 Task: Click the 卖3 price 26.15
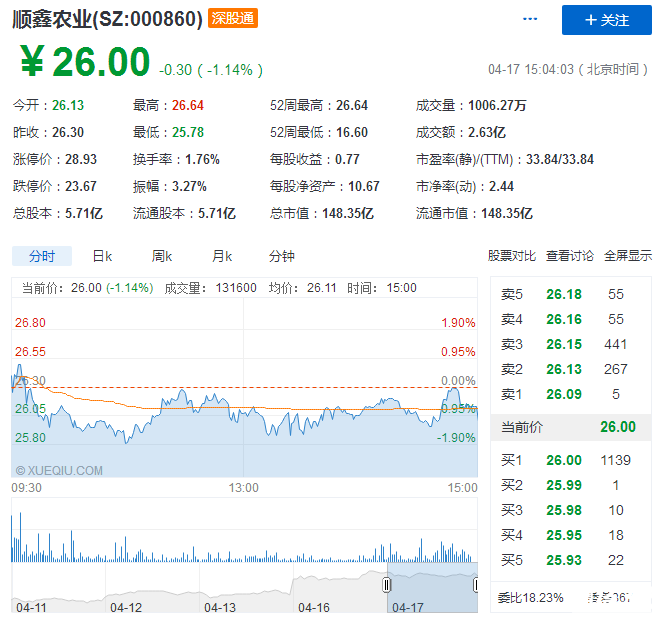click(564, 344)
